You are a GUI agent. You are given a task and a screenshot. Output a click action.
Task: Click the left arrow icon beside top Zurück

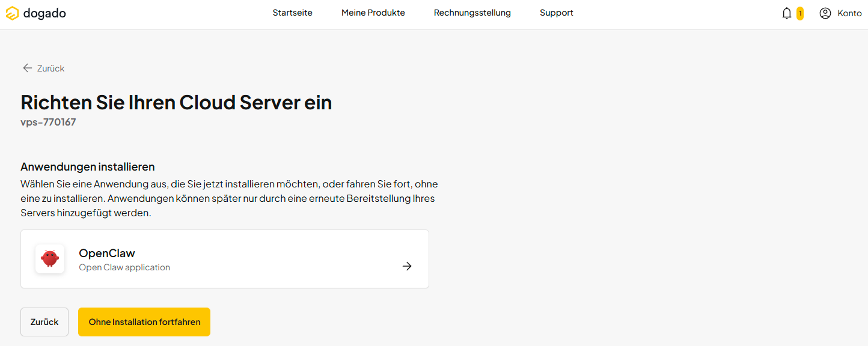click(27, 68)
